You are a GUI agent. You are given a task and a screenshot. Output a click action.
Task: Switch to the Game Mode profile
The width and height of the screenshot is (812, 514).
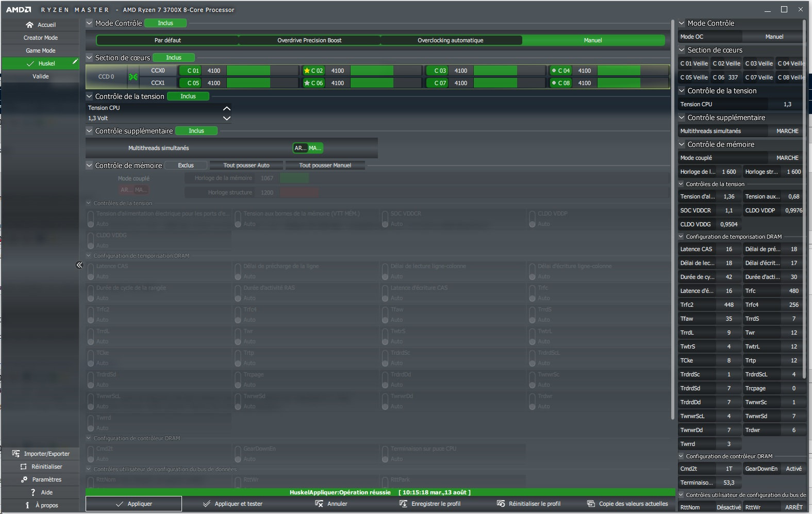[x=41, y=51]
